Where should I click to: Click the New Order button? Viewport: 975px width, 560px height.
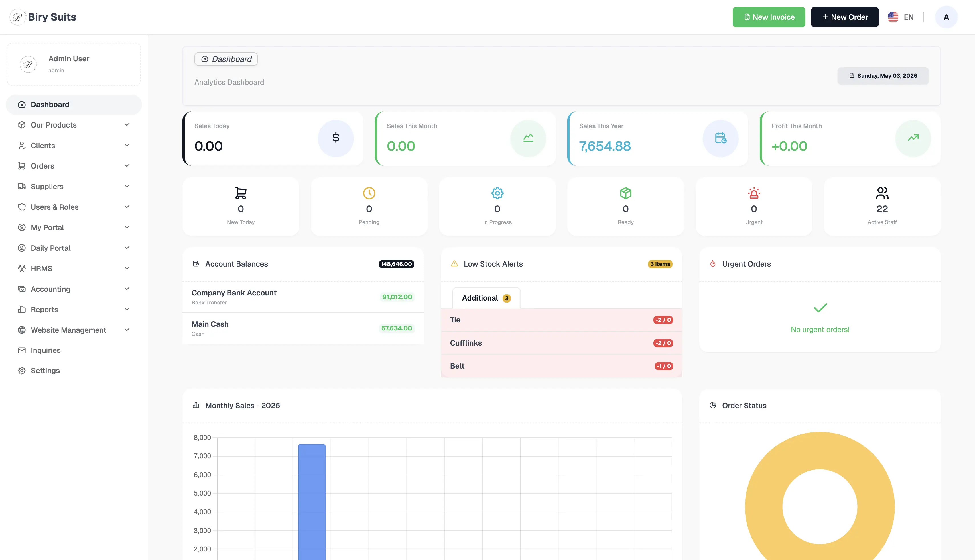[x=844, y=17]
